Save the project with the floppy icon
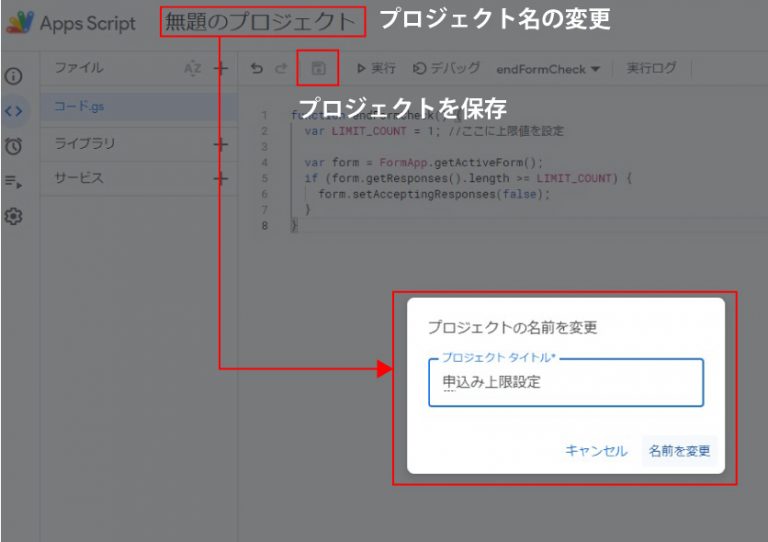The height and width of the screenshot is (542, 768). pos(318,69)
